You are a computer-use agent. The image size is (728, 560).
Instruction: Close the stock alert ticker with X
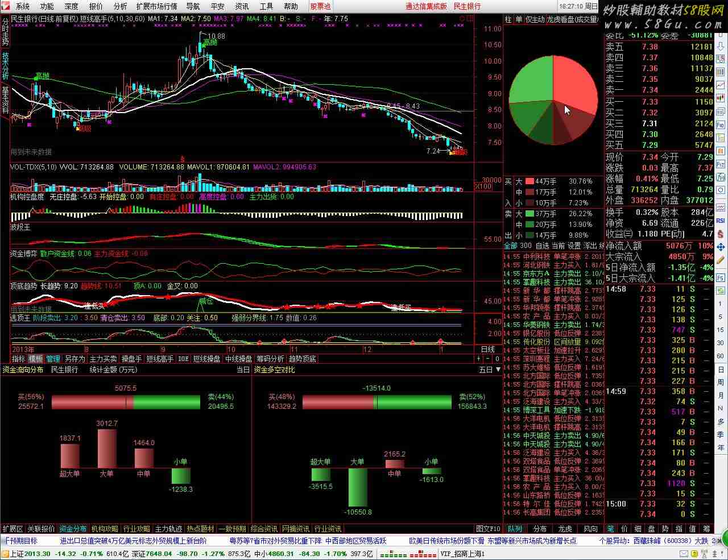(719, 541)
